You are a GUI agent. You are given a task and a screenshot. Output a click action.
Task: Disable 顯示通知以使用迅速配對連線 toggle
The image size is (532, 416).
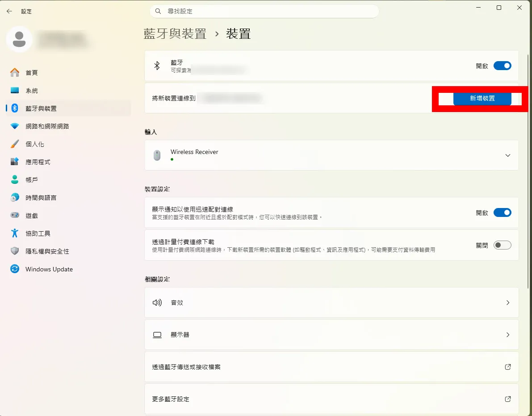tap(502, 212)
